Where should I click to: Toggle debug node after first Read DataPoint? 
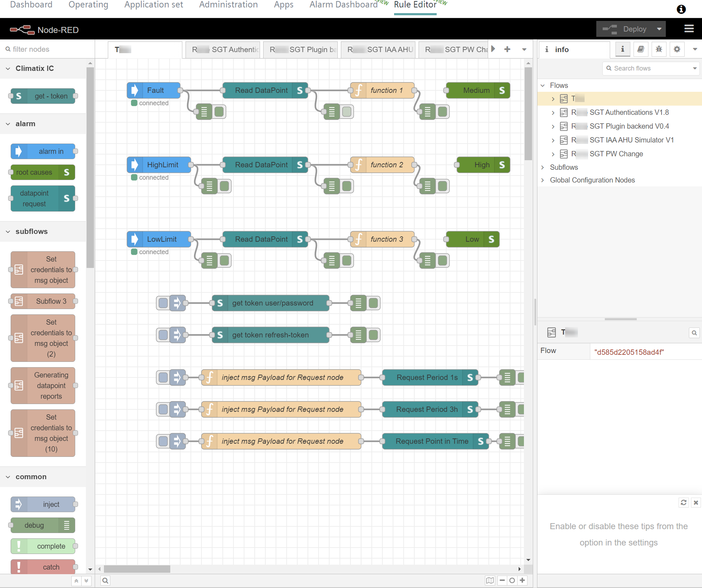(347, 112)
